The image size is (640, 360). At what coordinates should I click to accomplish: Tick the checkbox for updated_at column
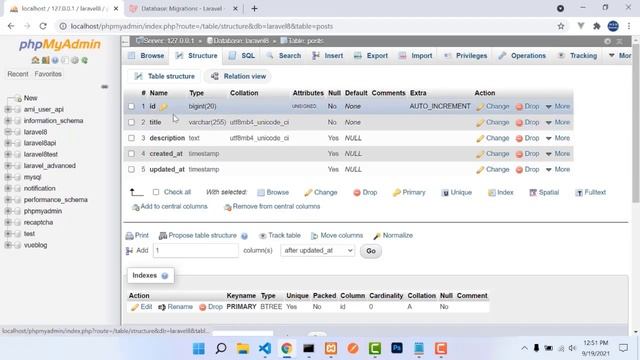131,169
